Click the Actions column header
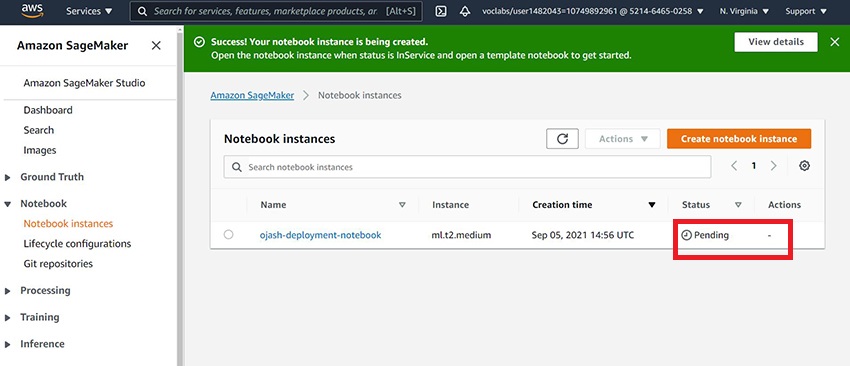 tap(784, 205)
